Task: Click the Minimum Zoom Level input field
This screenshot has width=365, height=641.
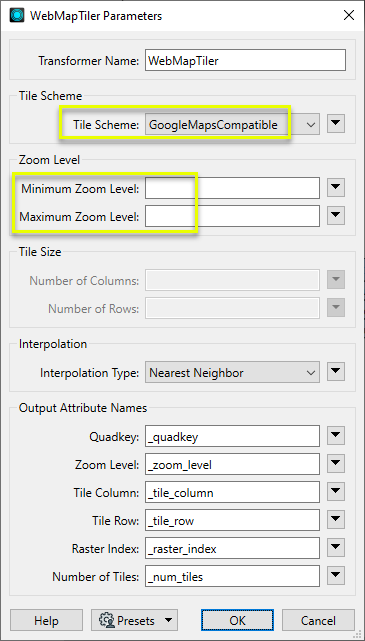Action: click(232, 188)
